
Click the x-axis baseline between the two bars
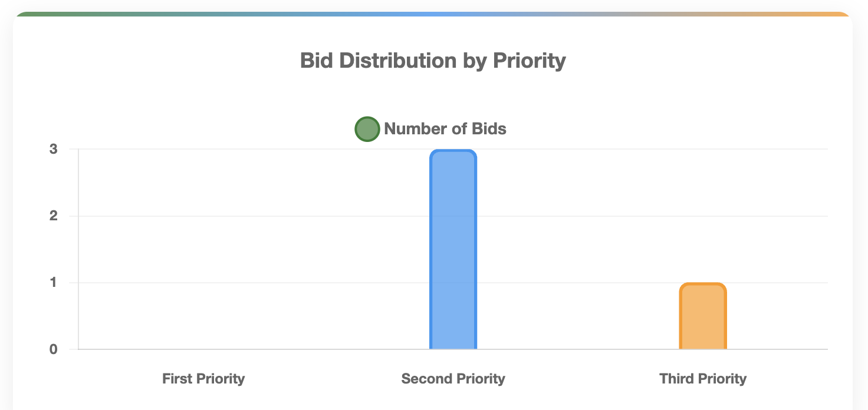click(578, 349)
